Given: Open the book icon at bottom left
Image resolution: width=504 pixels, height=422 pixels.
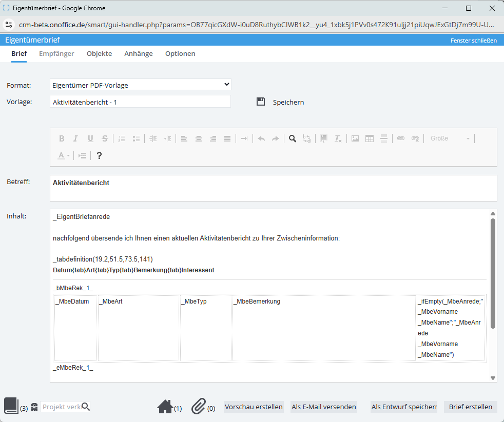Looking at the screenshot, I should (x=11, y=405).
